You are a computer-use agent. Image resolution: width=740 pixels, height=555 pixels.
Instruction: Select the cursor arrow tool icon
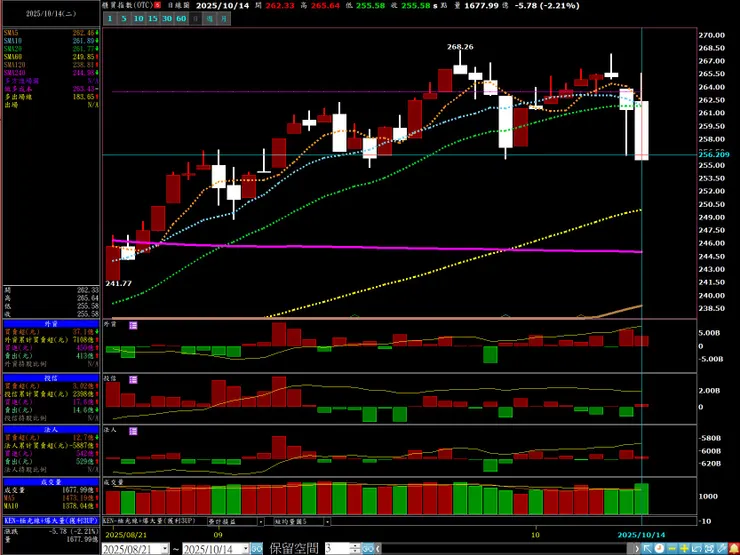tap(647, 548)
